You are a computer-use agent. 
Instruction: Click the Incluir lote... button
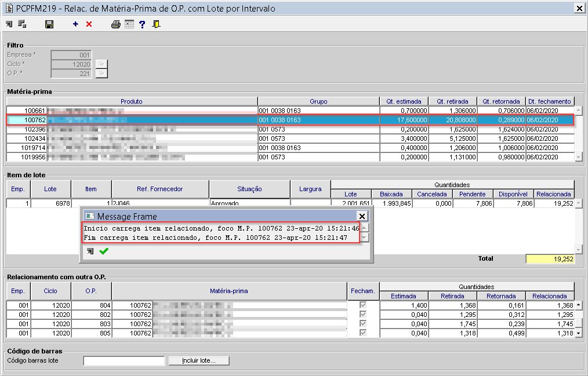coord(198,361)
